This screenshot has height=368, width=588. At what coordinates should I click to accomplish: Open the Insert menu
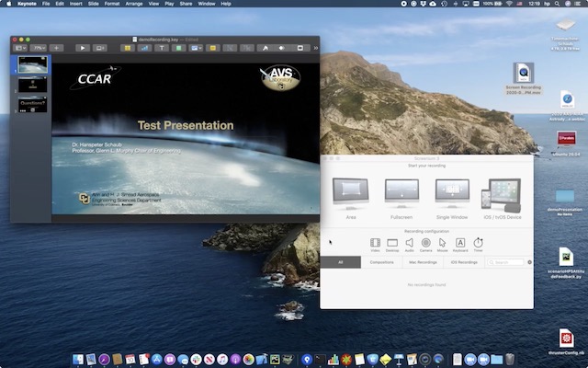(x=75, y=4)
